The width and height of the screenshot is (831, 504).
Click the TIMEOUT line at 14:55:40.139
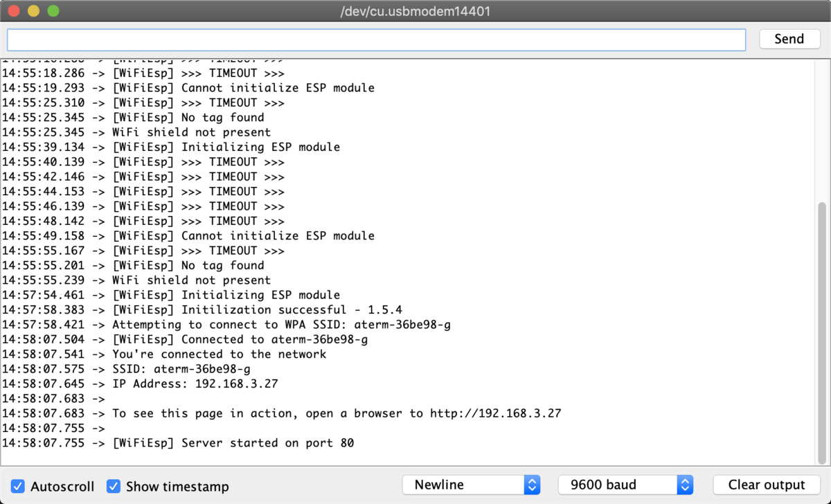click(x=143, y=162)
